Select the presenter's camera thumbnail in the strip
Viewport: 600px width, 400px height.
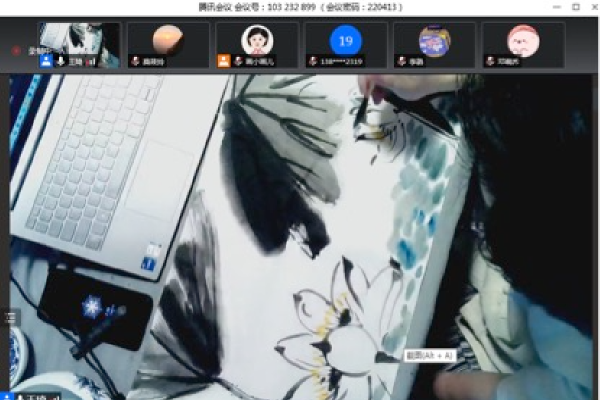pos(80,45)
